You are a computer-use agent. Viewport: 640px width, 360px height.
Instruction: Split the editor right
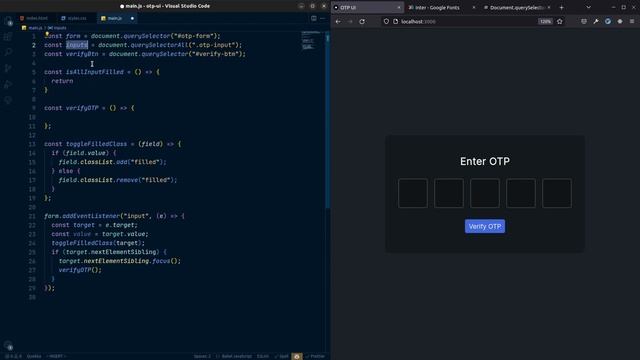[x=313, y=18]
